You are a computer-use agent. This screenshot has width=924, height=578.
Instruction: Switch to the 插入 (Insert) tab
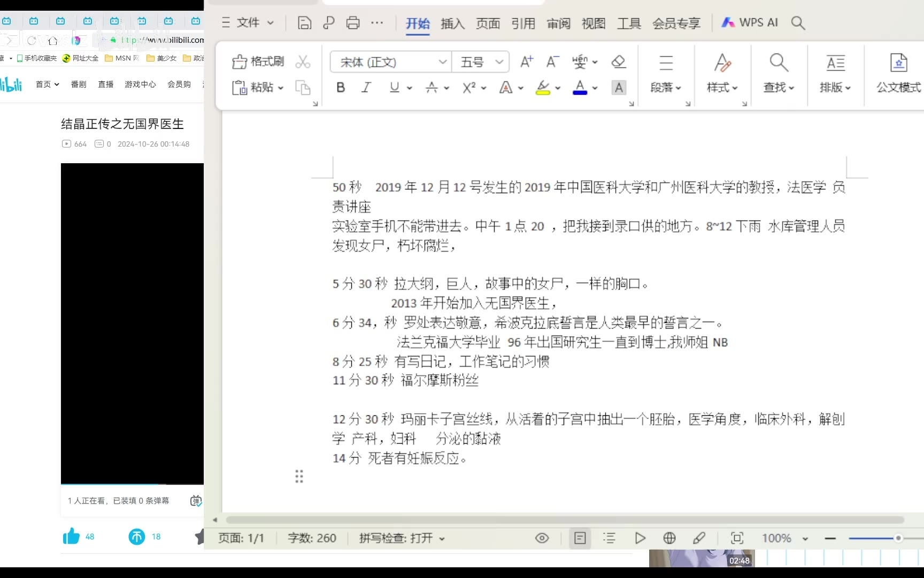coord(452,24)
